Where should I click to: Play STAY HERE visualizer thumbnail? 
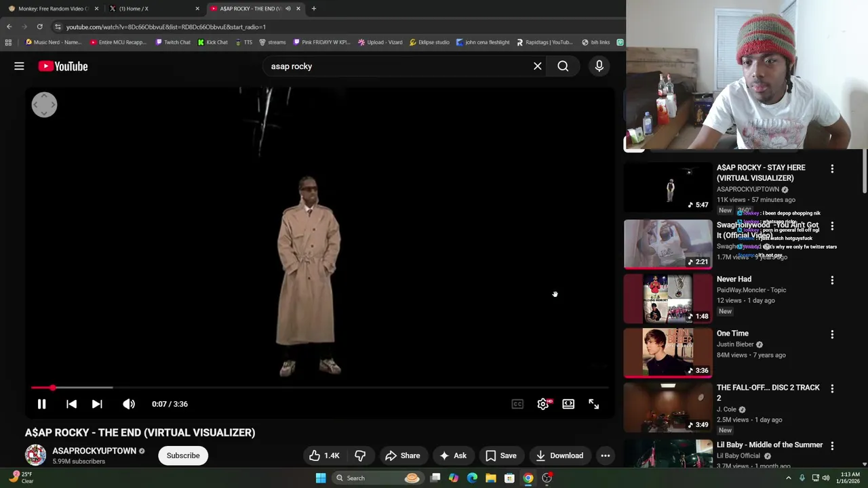pos(668,186)
